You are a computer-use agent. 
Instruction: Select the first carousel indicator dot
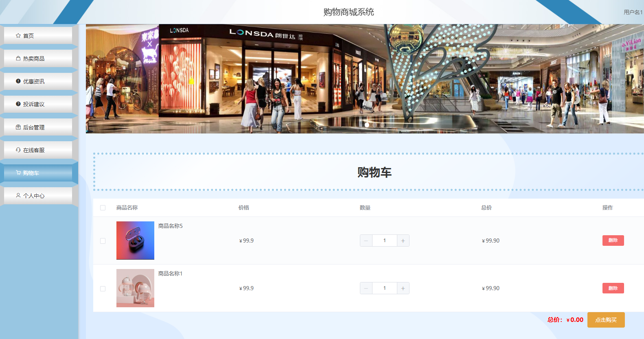point(367,125)
